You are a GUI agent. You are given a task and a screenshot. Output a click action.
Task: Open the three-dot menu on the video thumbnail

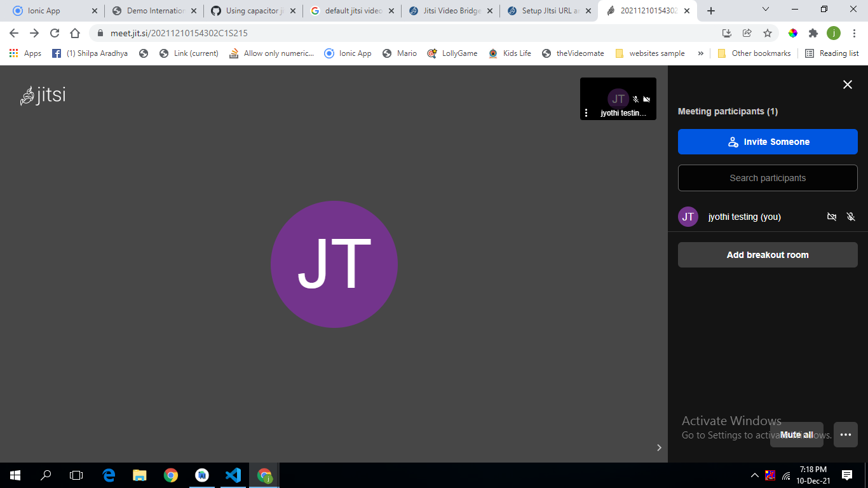586,112
